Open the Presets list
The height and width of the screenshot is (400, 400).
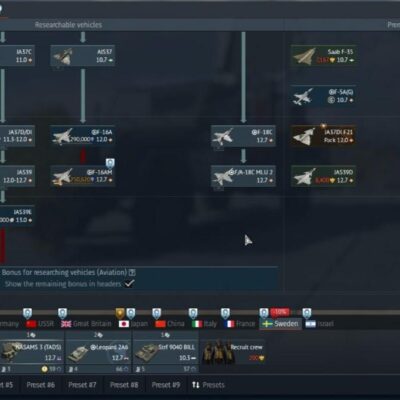click(208, 385)
